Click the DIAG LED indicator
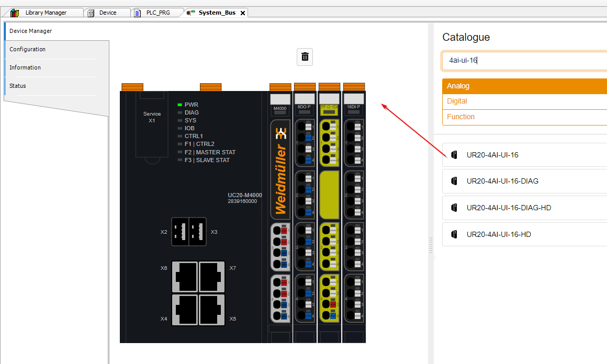The width and height of the screenshot is (607, 364). (179, 112)
